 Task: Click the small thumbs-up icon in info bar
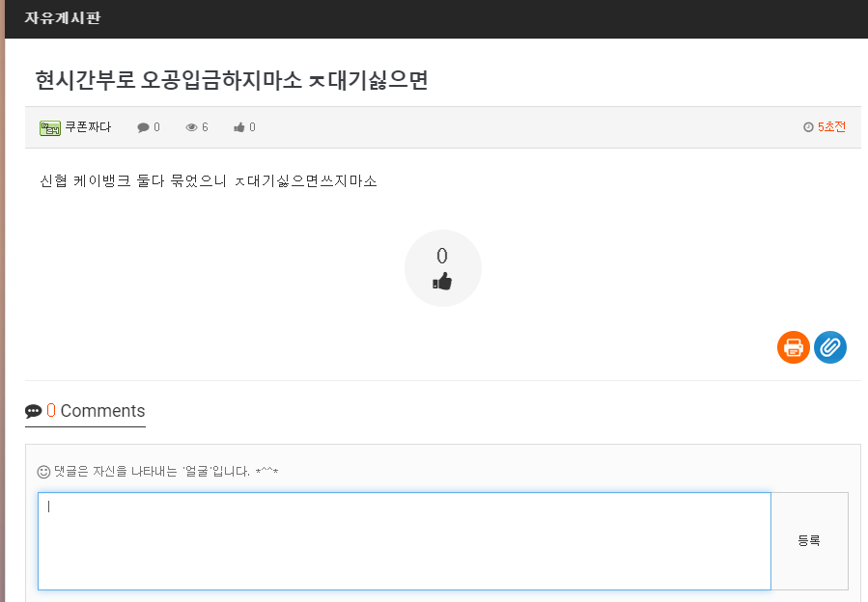[x=239, y=127]
